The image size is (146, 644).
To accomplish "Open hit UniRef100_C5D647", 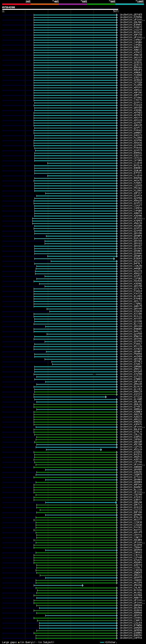I will point(131,548).
